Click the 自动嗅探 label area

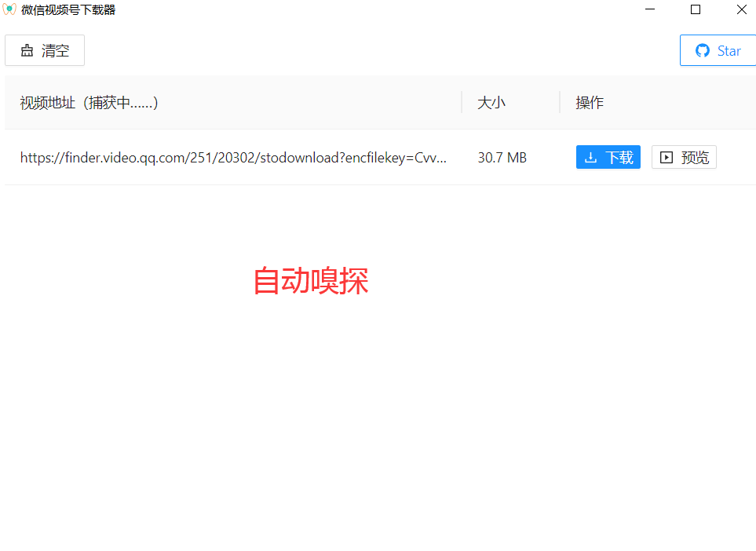click(x=310, y=281)
